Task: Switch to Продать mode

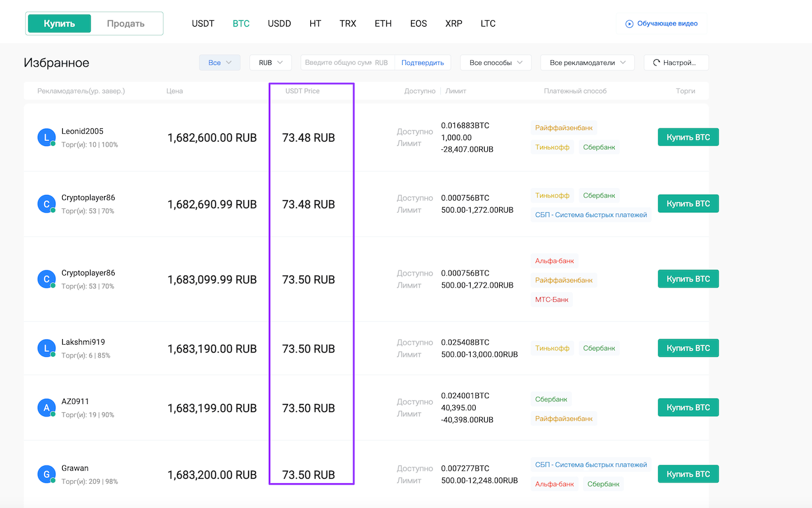Action: pos(126,23)
